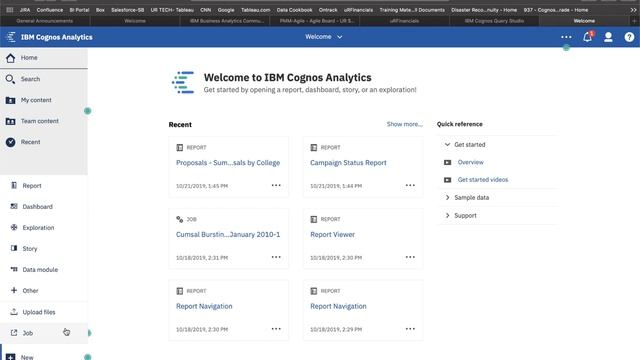This screenshot has height=360, width=640.
Task: Open Proposals - Sum...sals by College report
Action: coord(228,162)
